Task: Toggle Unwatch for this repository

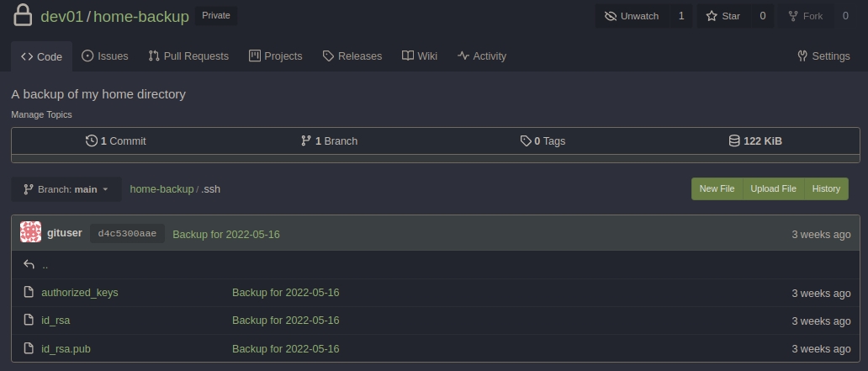Action: click(632, 16)
